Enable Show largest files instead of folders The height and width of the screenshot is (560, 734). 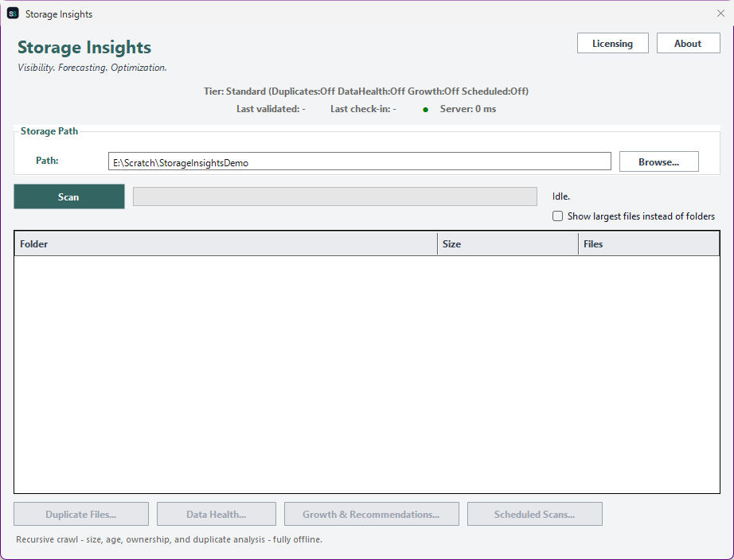pyautogui.click(x=557, y=216)
